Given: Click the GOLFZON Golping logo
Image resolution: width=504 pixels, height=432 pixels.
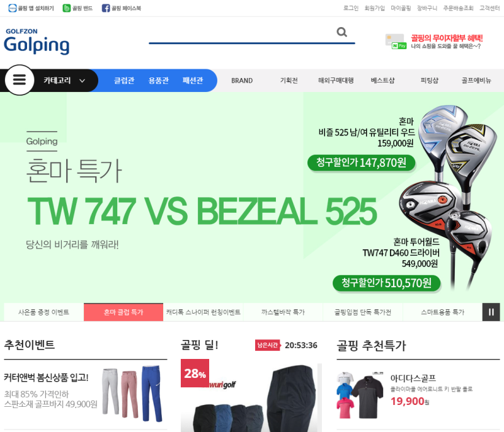Looking at the screenshot, I should point(37,41).
